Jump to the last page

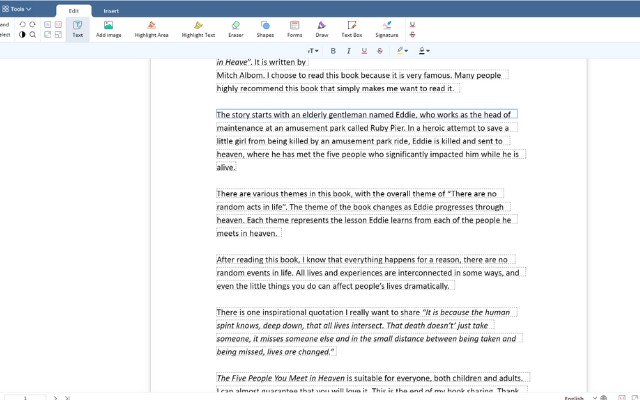(x=67, y=398)
